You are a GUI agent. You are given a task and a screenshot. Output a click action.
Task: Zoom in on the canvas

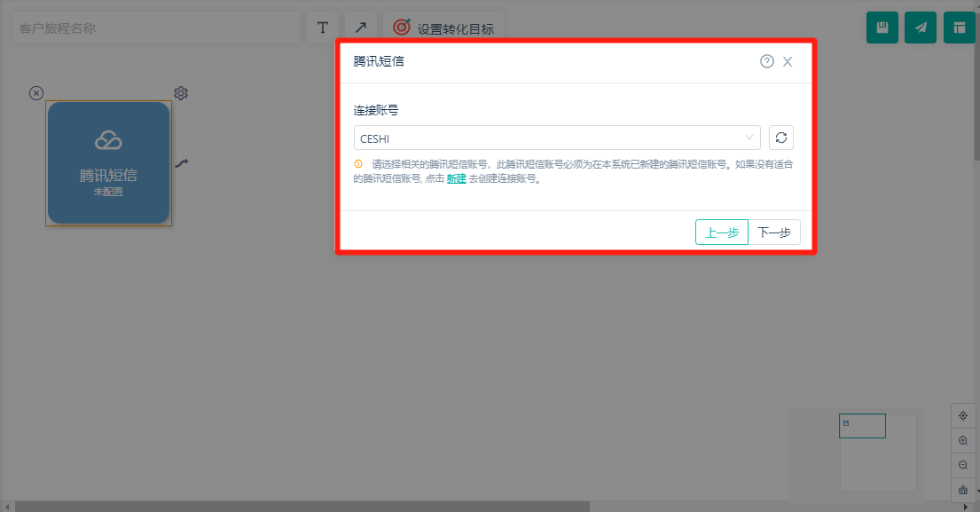tap(963, 441)
